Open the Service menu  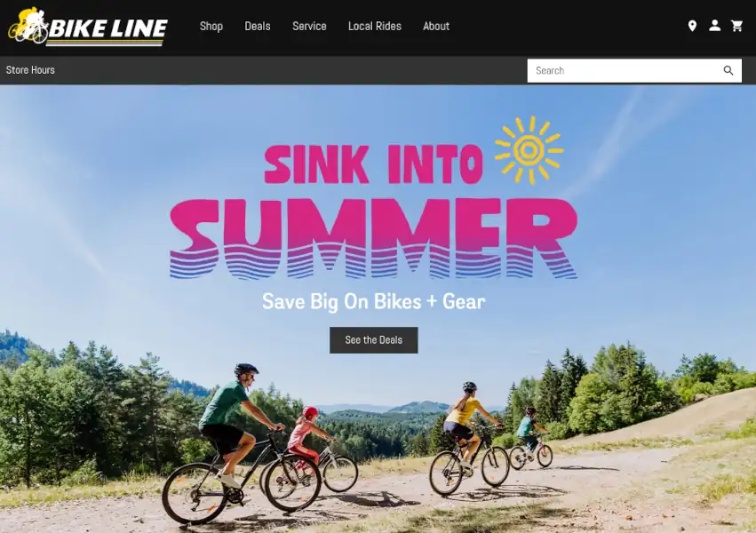[x=309, y=26]
